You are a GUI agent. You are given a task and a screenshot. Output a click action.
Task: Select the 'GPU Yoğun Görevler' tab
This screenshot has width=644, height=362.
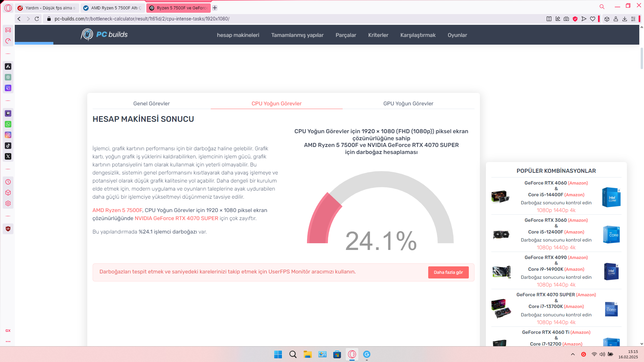pyautogui.click(x=408, y=103)
